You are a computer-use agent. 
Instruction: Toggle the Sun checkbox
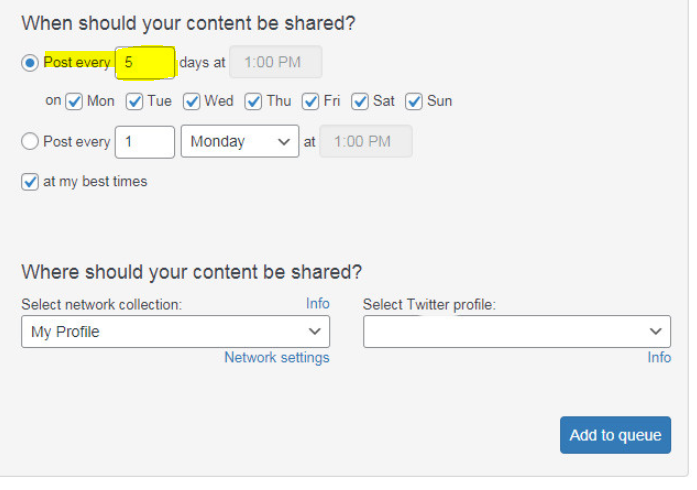[x=415, y=101]
